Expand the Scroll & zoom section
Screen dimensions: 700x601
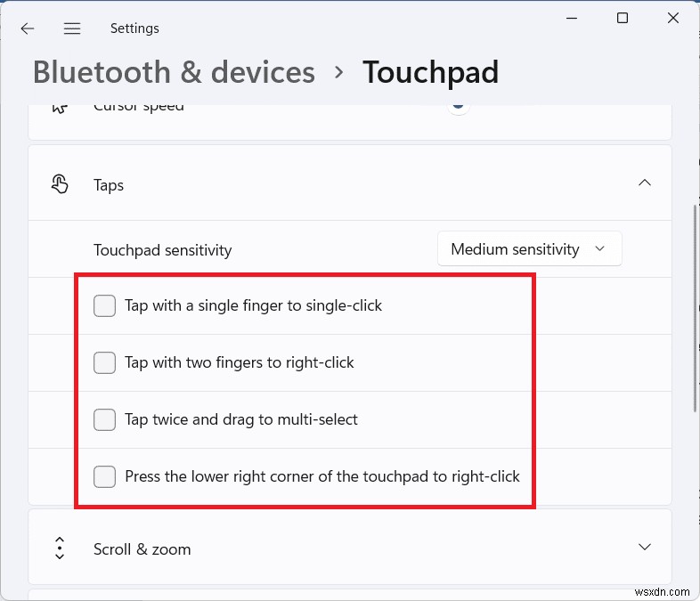(645, 547)
